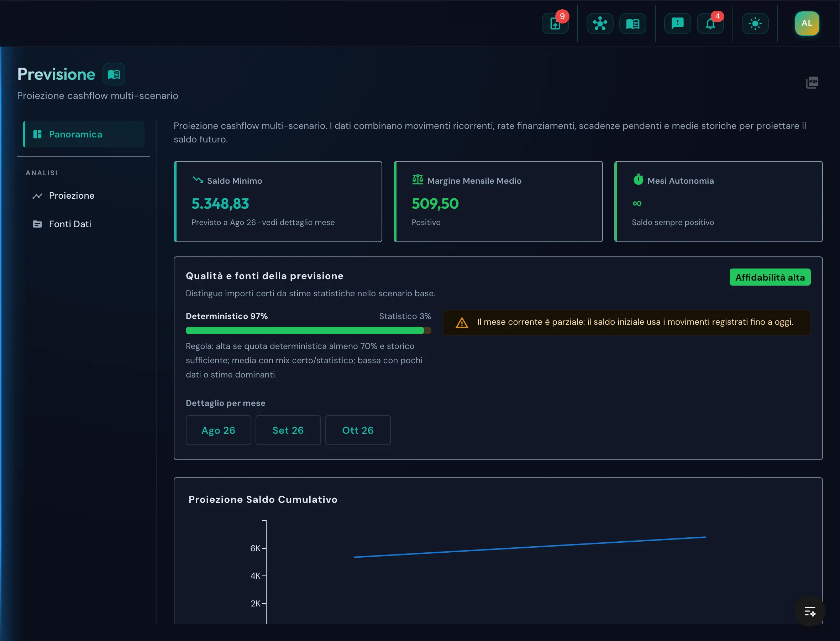Select the Panoramica sidebar tab

(x=84, y=134)
